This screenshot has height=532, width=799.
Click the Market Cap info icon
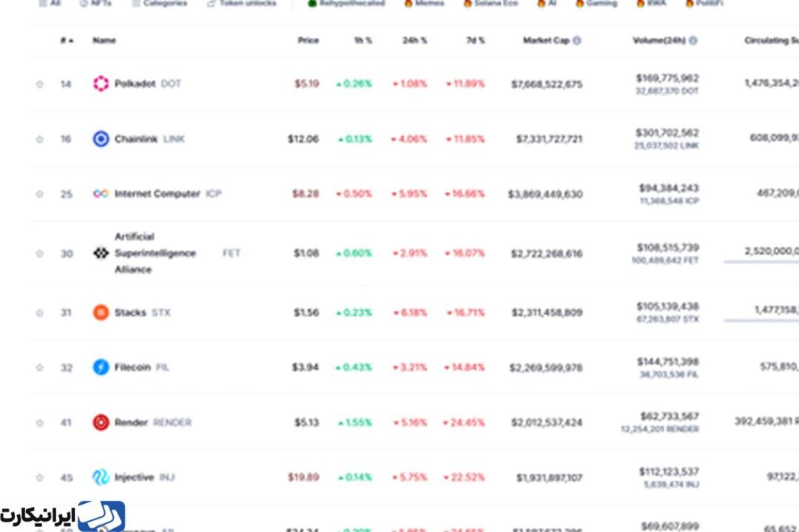point(577,40)
